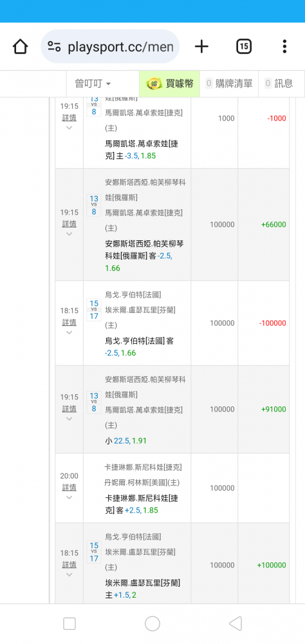Open the 購牌清單 tab
The width and height of the screenshot is (305, 644).
[x=228, y=84]
